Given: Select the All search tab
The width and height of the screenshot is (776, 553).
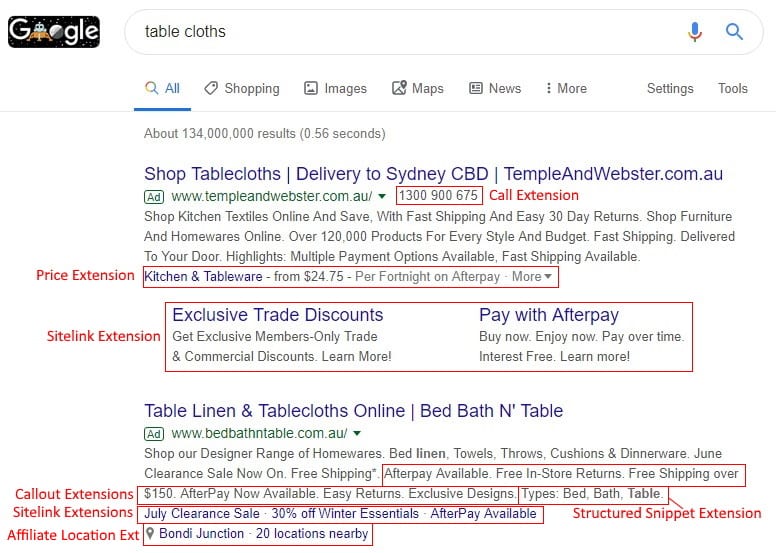Looking at the screenshot, I should 162,89.
